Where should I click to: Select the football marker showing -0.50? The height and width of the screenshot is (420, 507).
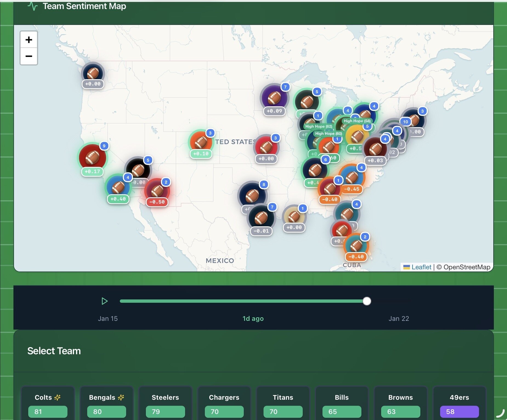[157, 191]
